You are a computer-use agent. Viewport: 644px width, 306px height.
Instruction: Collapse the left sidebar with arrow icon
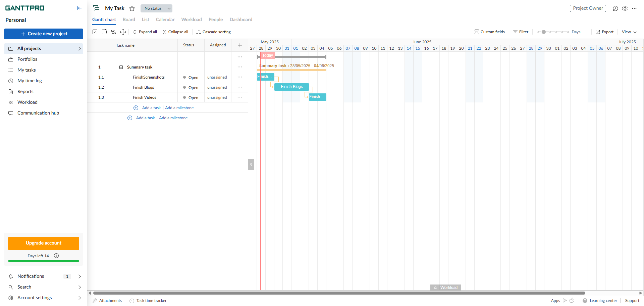(79, 8)
